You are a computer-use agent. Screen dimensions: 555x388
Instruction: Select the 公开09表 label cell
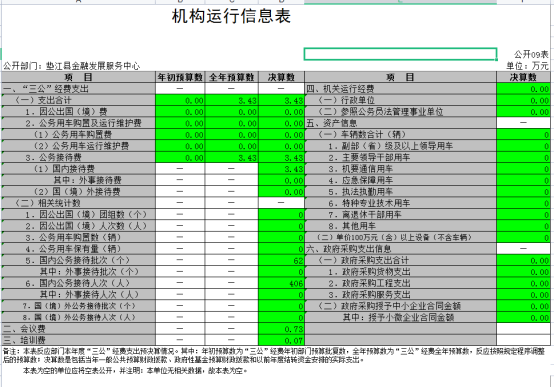click(531, 54)
